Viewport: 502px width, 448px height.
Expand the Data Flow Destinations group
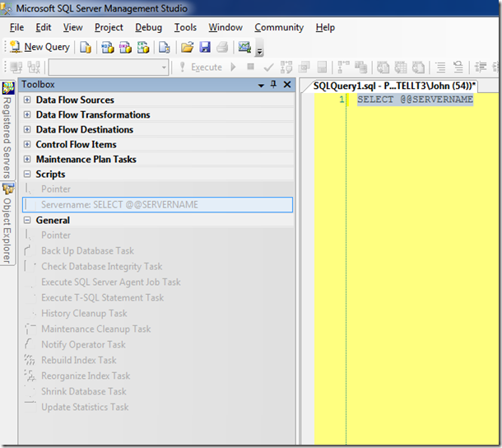tap(27, 129)
